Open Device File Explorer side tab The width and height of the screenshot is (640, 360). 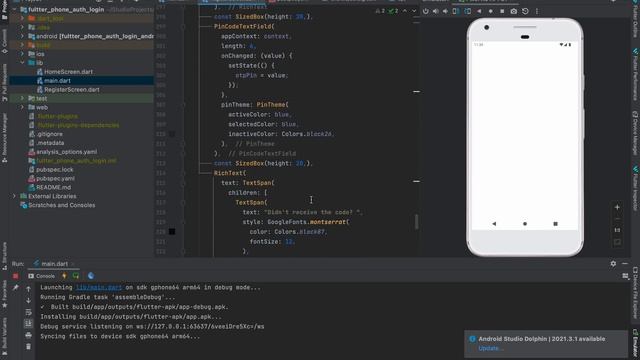(636, 293)
